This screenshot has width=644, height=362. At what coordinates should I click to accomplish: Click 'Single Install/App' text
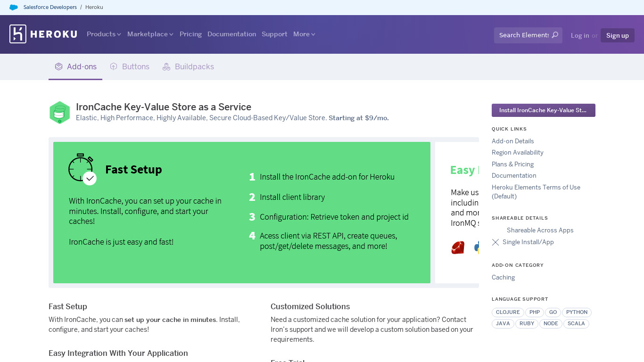528,242
